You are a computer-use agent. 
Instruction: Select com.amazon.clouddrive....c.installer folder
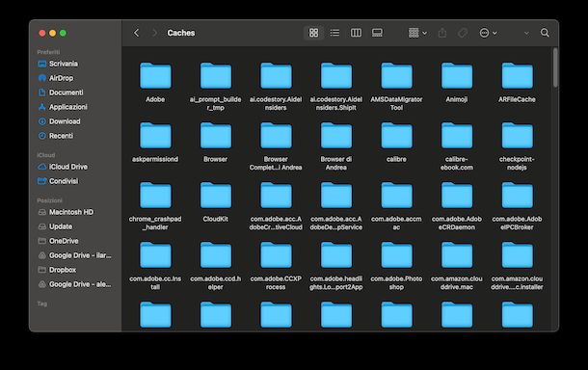(x=517, y=255)
